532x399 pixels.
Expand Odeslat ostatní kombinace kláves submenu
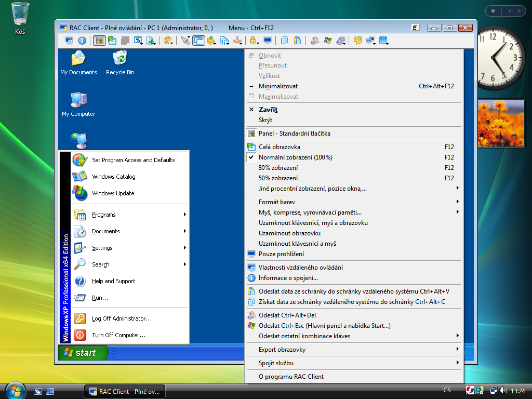pyautogui.click(x=354, y=336)
